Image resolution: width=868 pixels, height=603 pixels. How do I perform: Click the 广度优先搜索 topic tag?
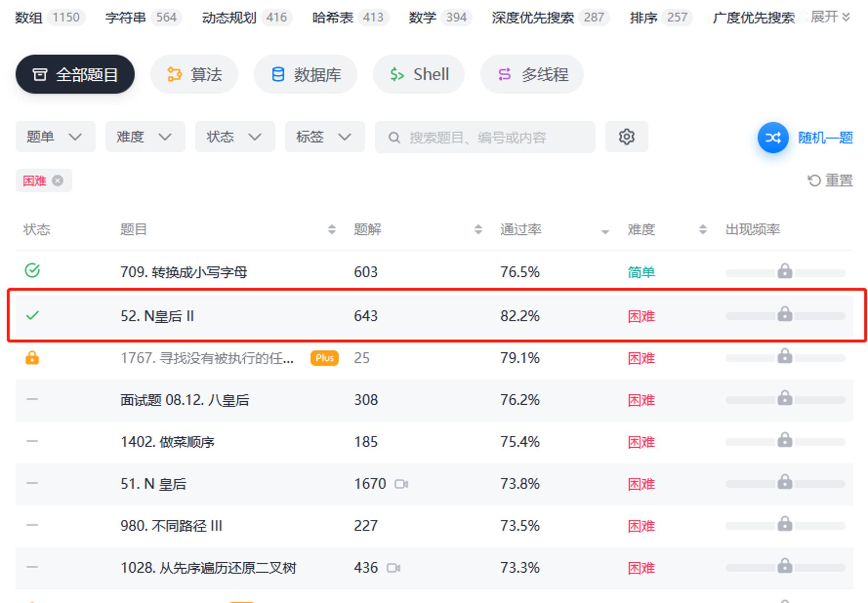click(753, 17)
